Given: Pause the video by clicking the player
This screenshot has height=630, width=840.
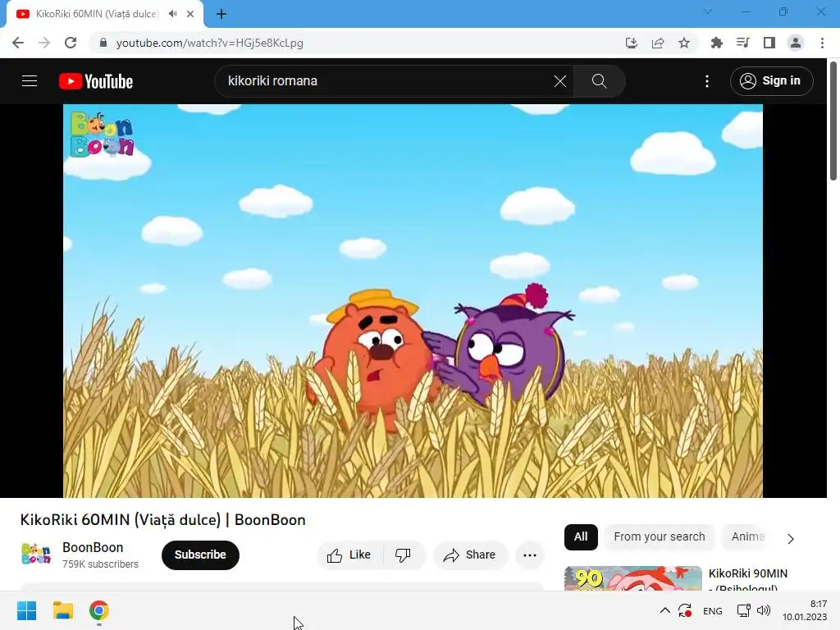Looking at the screenshot, I should pyautogui.click(x=413, y=300).
